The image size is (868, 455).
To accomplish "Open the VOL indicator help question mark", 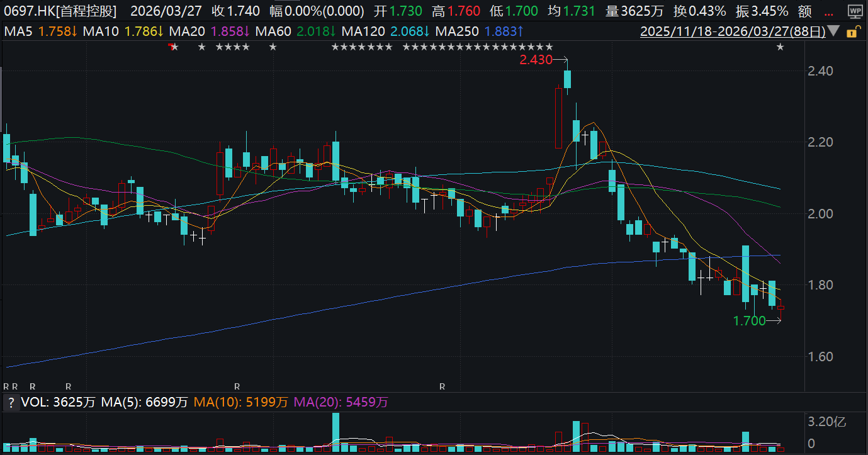I will [x=11, y=402].
